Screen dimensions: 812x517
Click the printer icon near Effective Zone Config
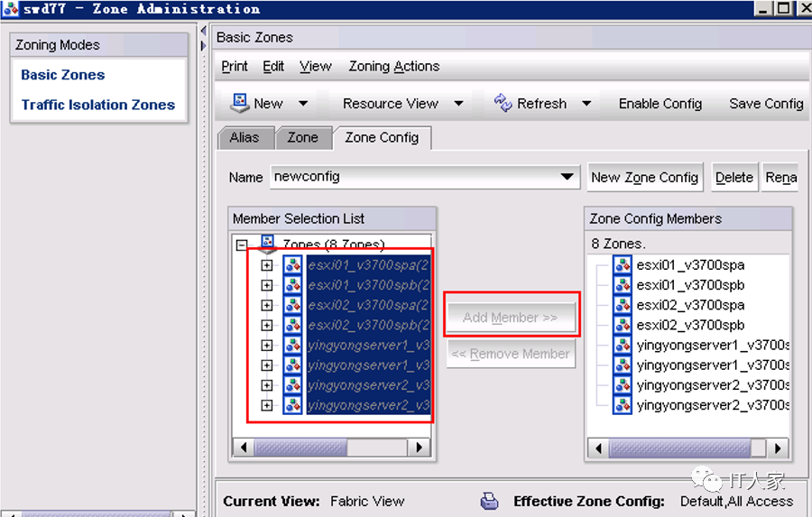tap(489, 501)
